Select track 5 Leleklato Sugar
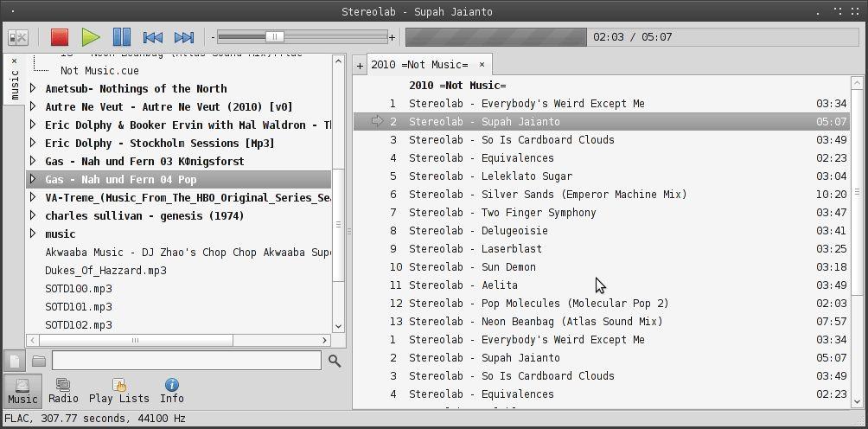868x429 pixels. point(601,176)
